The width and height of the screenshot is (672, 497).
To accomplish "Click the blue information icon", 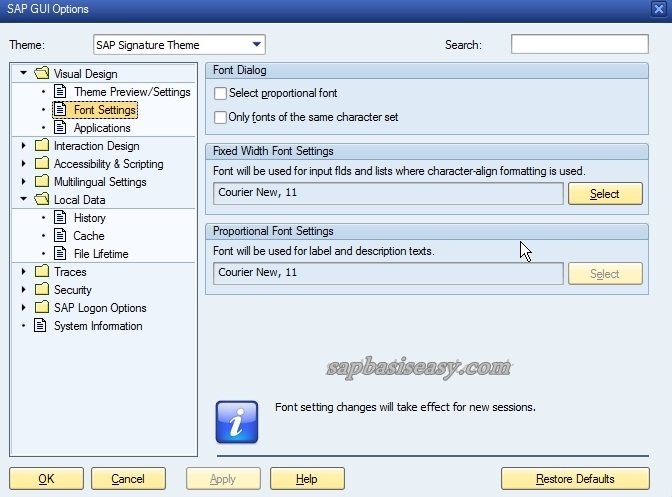I will (237, 421).
